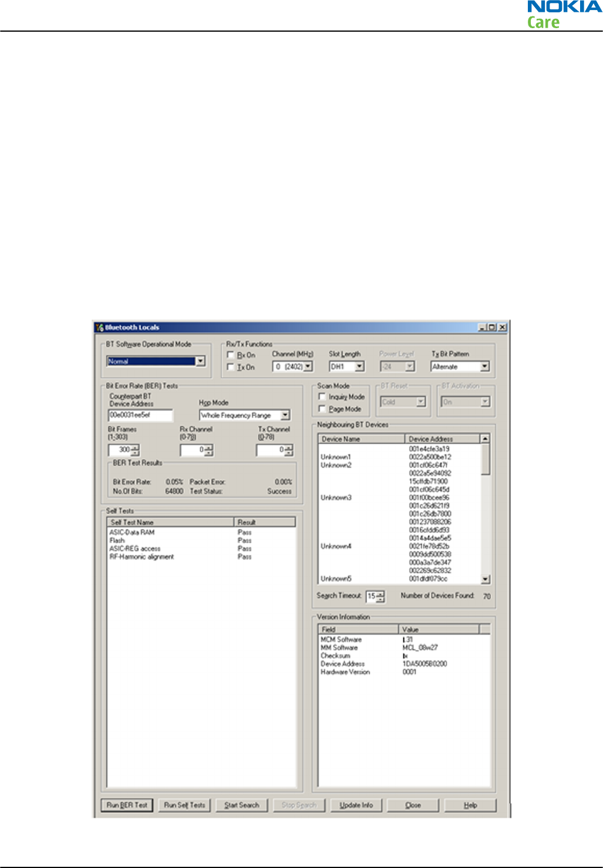Open the Channel (MHz) dropdown

point(308,366)
